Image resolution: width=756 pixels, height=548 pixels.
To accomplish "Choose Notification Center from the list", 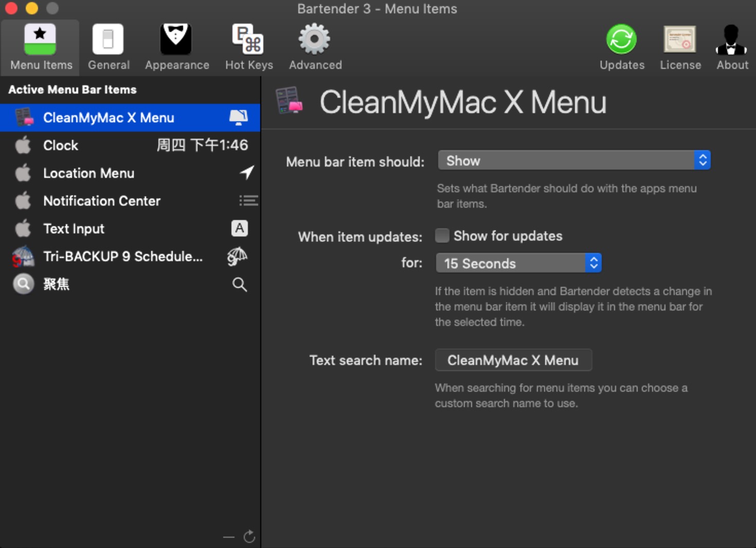I will 130,201.
